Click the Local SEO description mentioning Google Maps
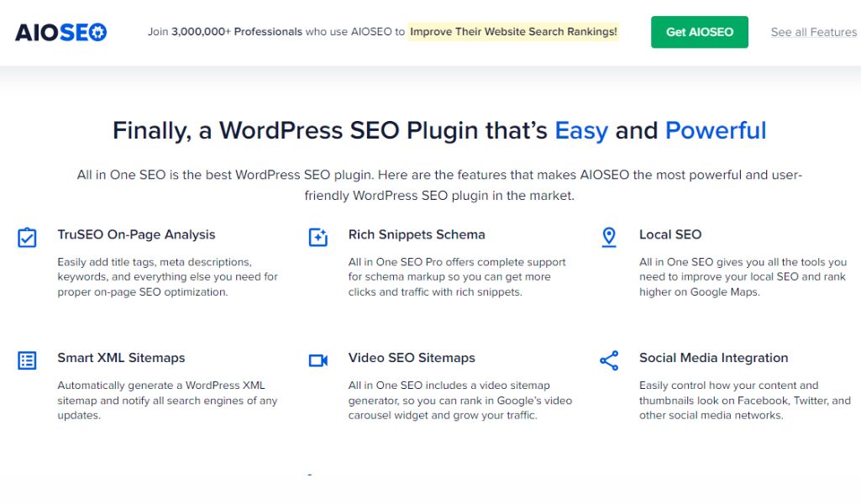Viewport: 861px width, 504px height. point(743,276)
